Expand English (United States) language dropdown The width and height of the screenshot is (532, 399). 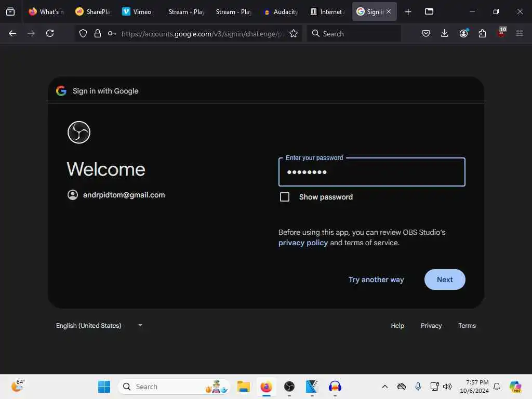coord(99,325)
